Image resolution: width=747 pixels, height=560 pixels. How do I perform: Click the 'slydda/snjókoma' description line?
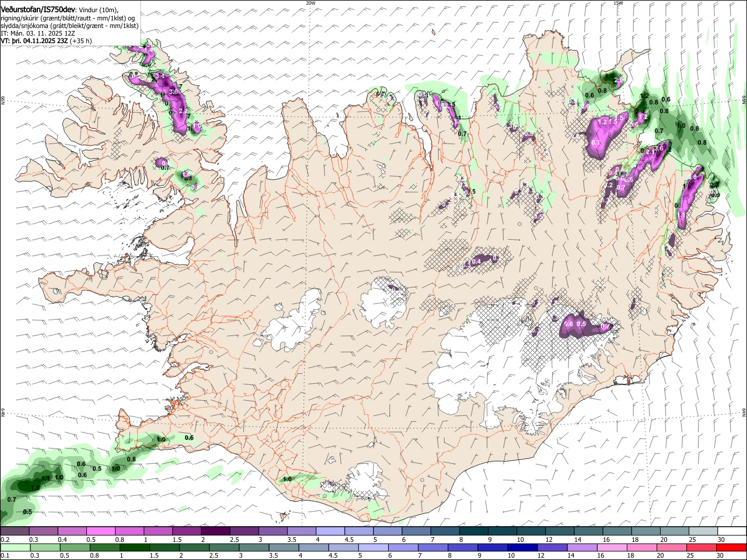coord(69,26)
